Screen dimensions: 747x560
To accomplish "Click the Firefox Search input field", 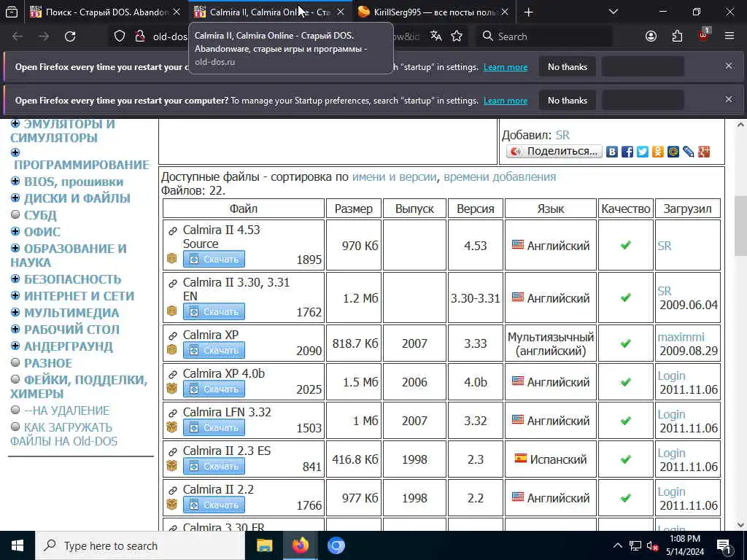I will coord(543,36).
